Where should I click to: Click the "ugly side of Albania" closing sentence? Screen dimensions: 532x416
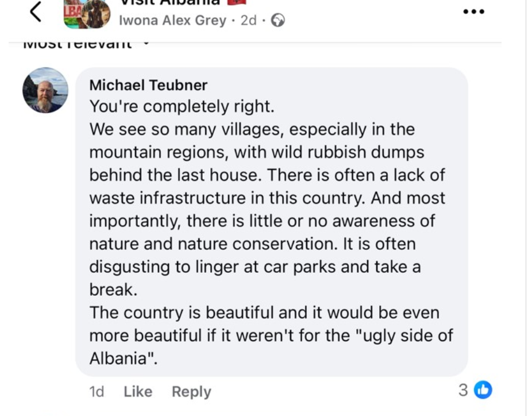(271, 336)
